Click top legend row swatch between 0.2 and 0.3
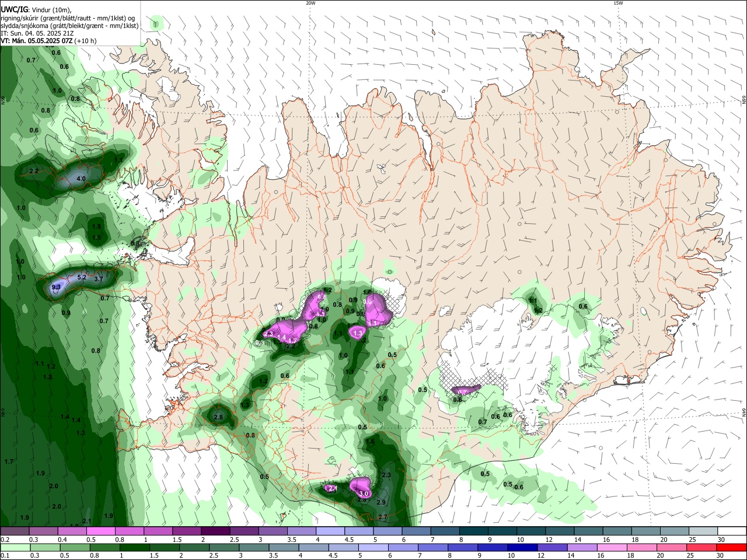This screenshot has width=747, height=560. coord(15,531)
